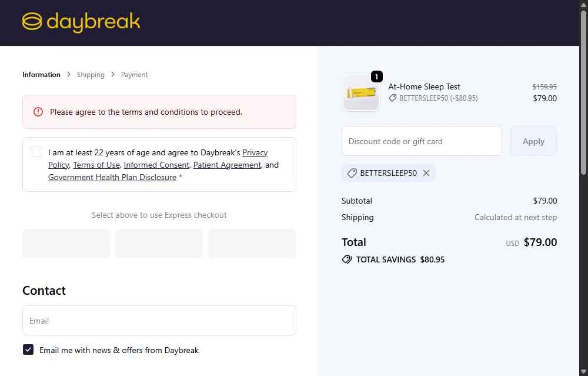
Task: Remove the BETTERSLEEP50 discount code tag
Action: click(x=426, y=173)
